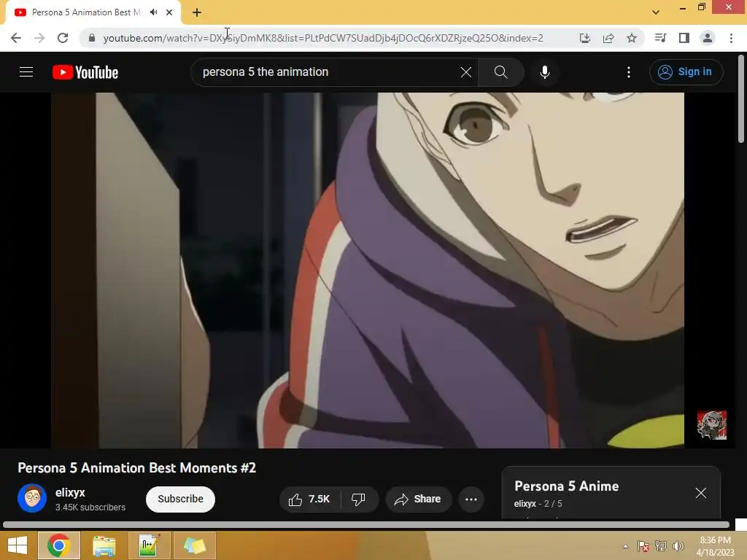Click the video player to pause playback
This screenshot has height=560, width=747.
(368, 270)
